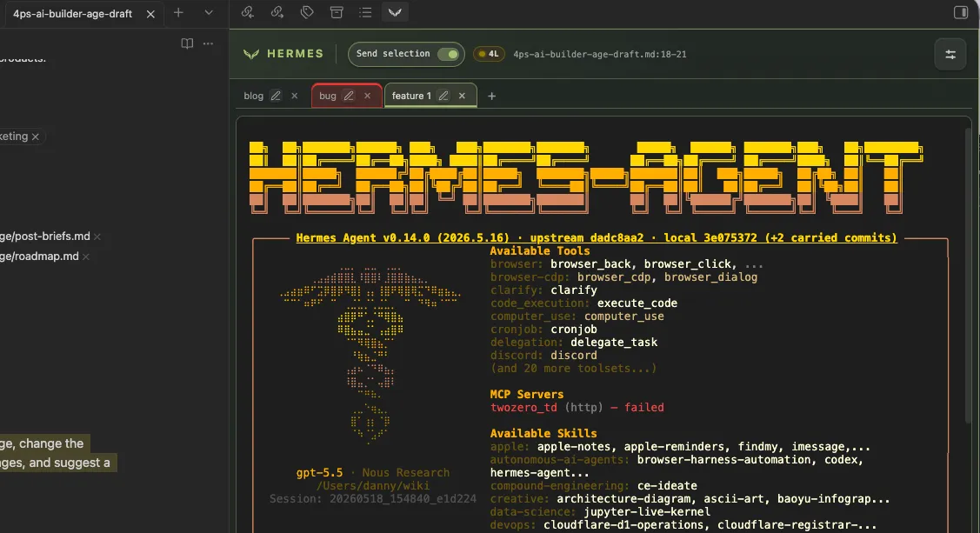Viewport: 980px width, 533px height.
Task: Open the post-briefs.md link
Action: pos(45,237)
